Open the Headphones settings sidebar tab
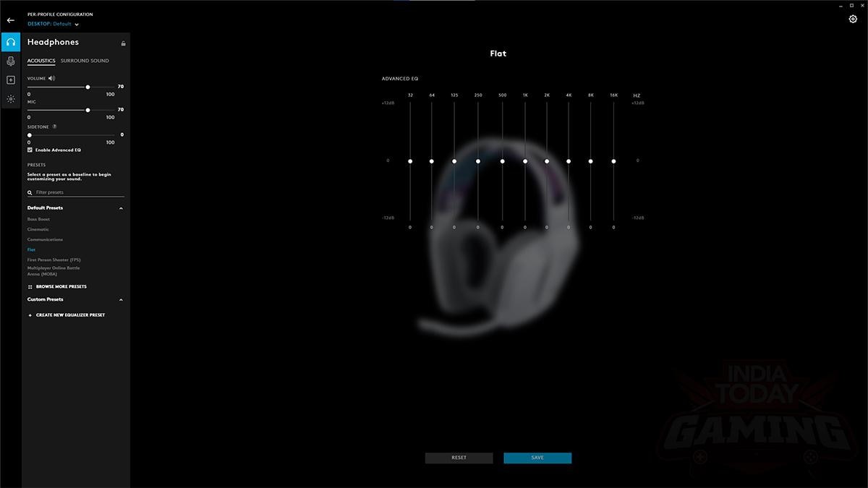The width and height of the screenshot is (868, 488). [x=11, y=42]
